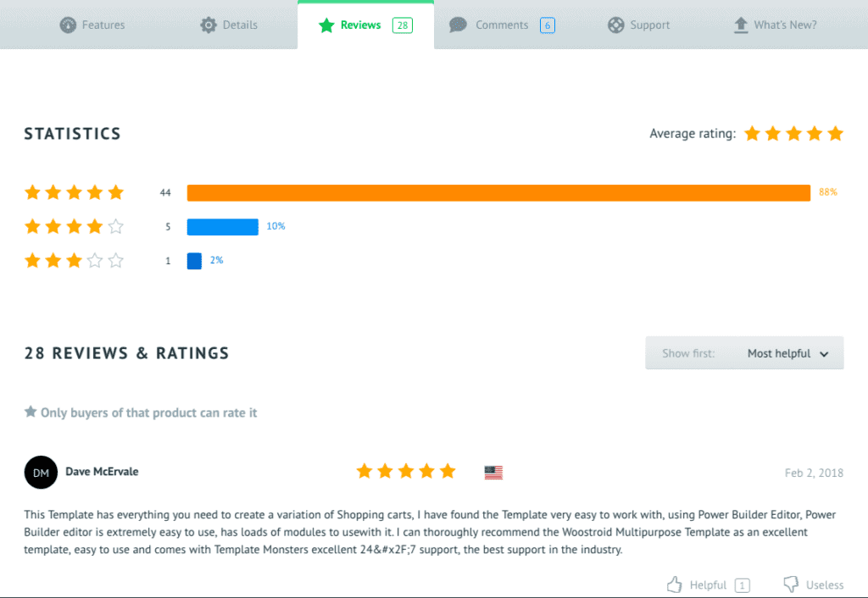Click the green Reviews star icon

pos(326,25)
